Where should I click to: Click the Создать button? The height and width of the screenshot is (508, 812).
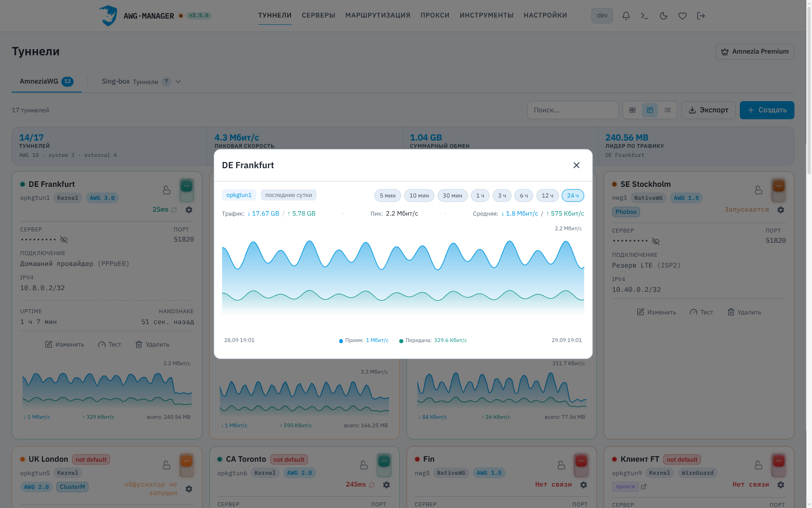[767, 110]
